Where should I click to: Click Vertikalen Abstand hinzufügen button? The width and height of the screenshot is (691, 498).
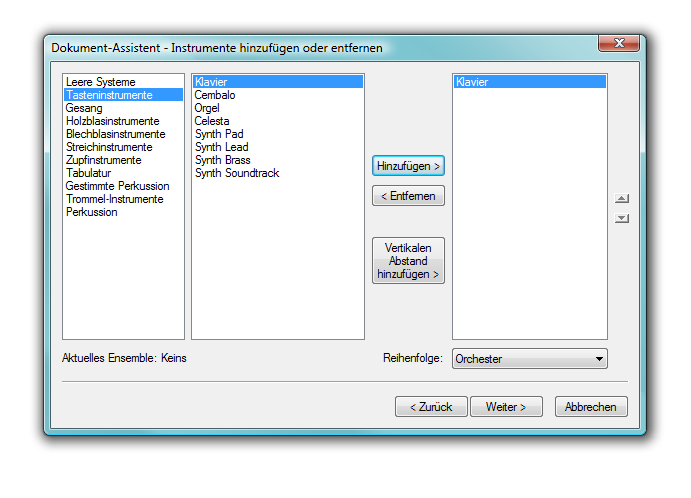pyautogui.click(x=408, y=261)
